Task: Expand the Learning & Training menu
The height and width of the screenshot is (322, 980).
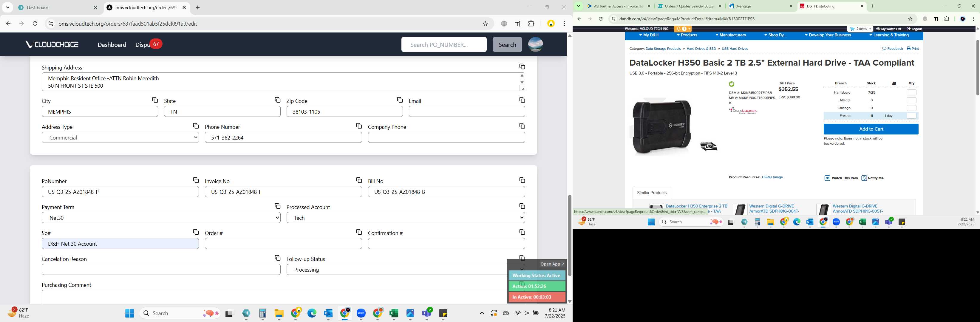Action: pyautogui.click(x=889, y=35)
